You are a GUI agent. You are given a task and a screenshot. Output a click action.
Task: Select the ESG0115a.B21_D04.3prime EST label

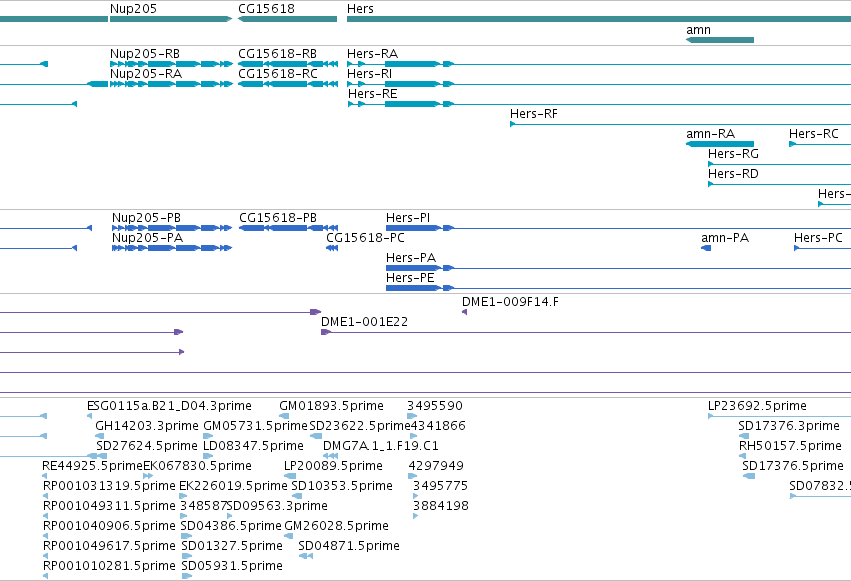[169, 406]
